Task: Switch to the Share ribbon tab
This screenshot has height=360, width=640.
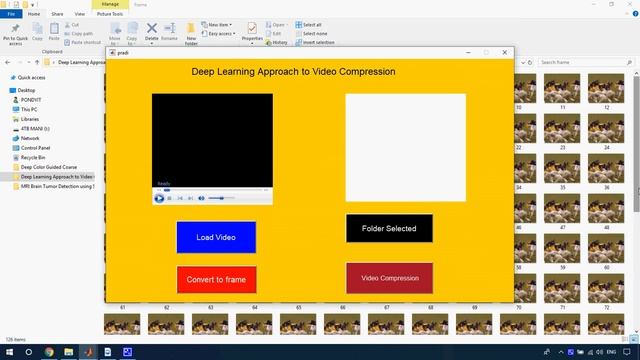Action: pyautogui.click(x=57, y=14)
